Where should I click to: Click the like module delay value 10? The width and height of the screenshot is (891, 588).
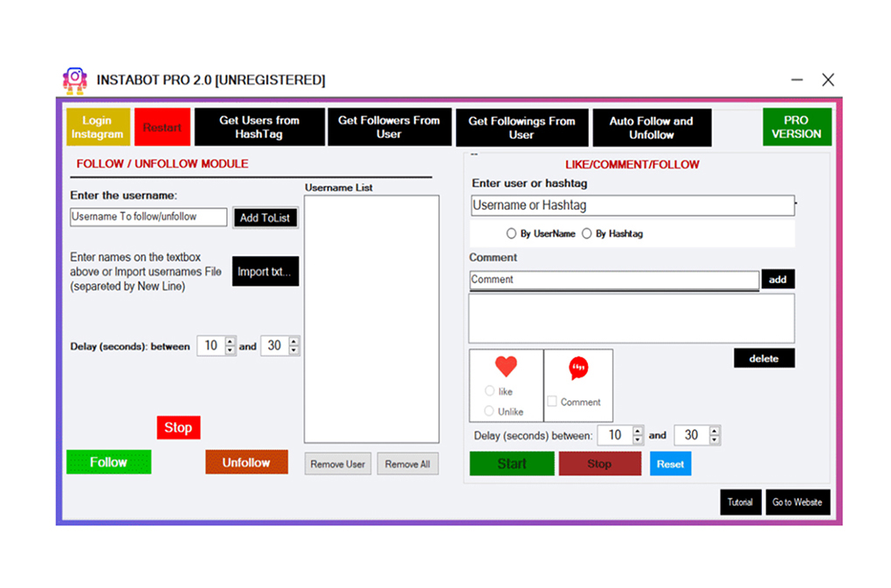tap(616, 435)
